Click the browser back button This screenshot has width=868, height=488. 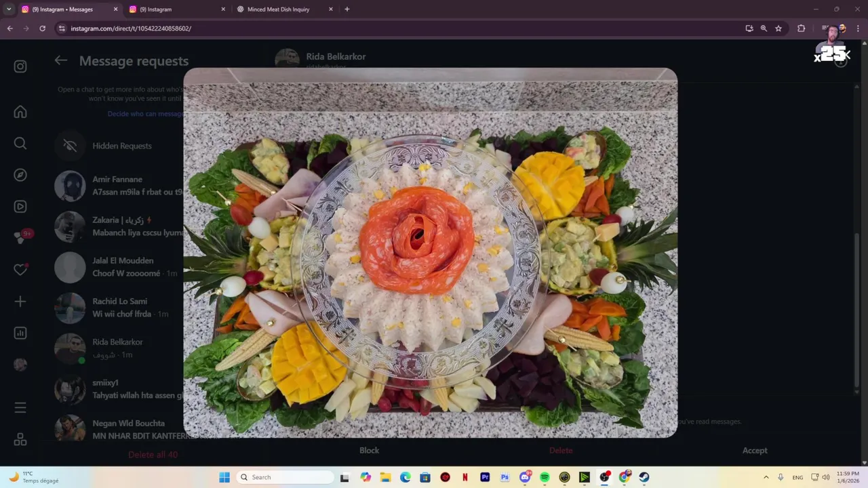click(9, 28)
